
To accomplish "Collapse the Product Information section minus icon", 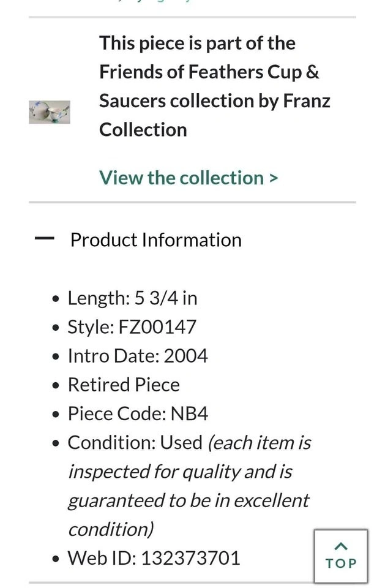I will pyautogui.click(x=45, y=239).
